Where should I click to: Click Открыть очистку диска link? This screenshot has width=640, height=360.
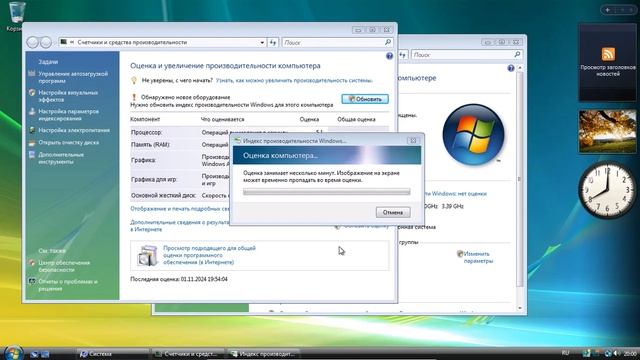[x=69, y=142]
